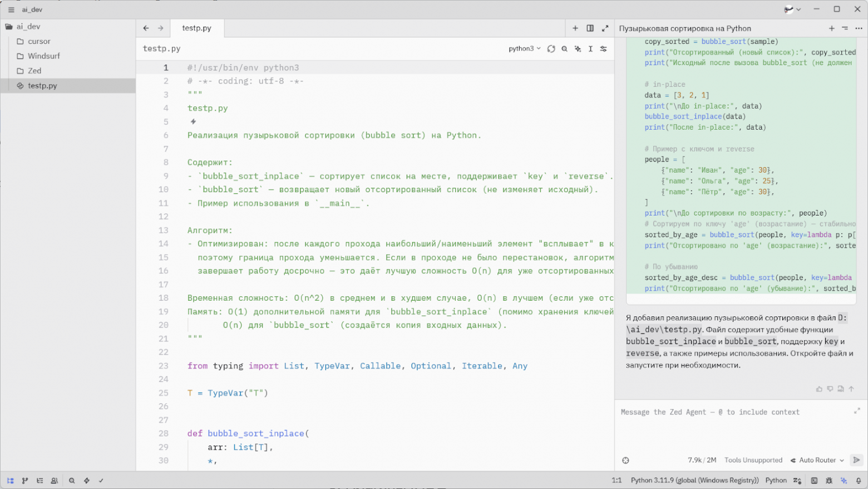Open the Git panel from status bar
Screen dimensions: 868x489
(x=25, y=480)
